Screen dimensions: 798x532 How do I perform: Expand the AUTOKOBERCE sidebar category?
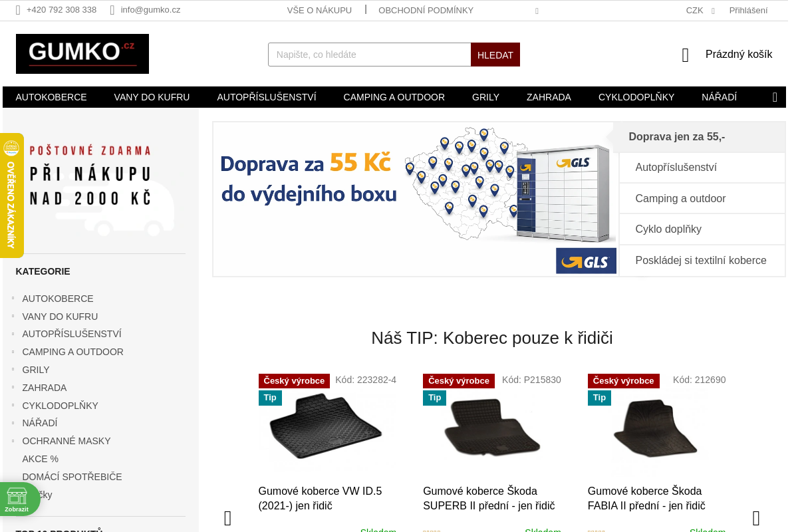click(13, 298)
